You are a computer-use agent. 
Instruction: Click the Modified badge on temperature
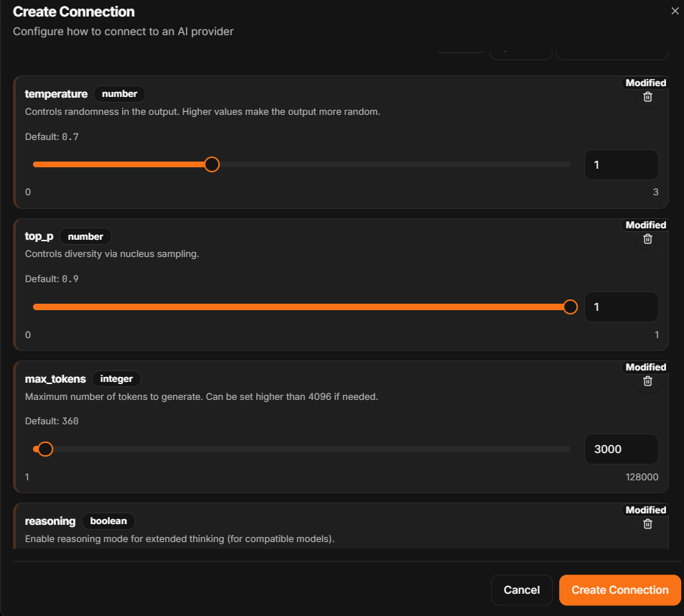click(646, 83)
